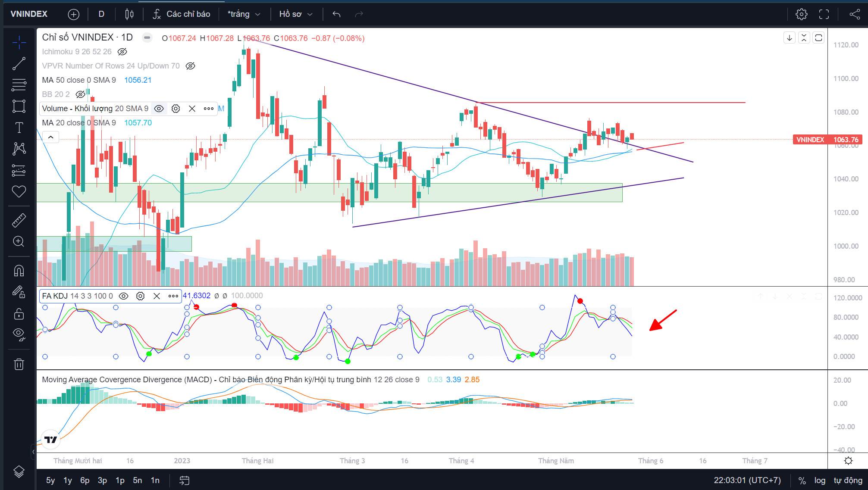Select the ruler measure tool
868x490 pixels.
(x=19, y=220)
